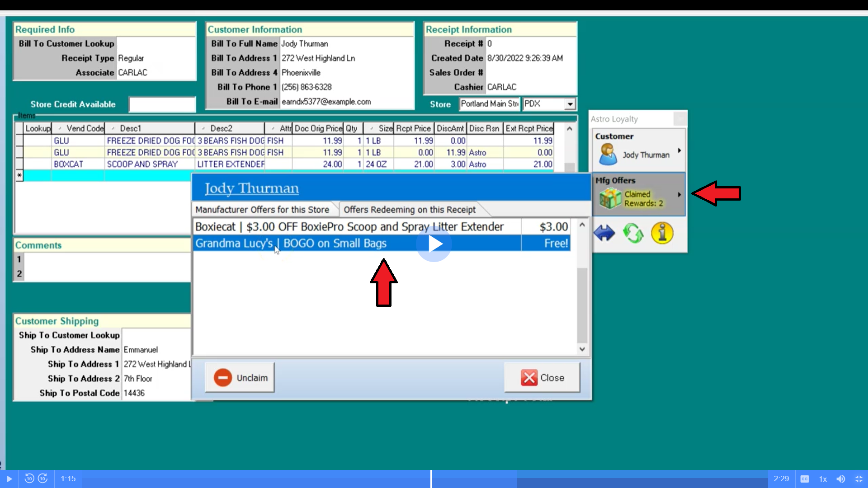
Task: Click the Bill To Customer Lookup field
Action: point(156,44)
